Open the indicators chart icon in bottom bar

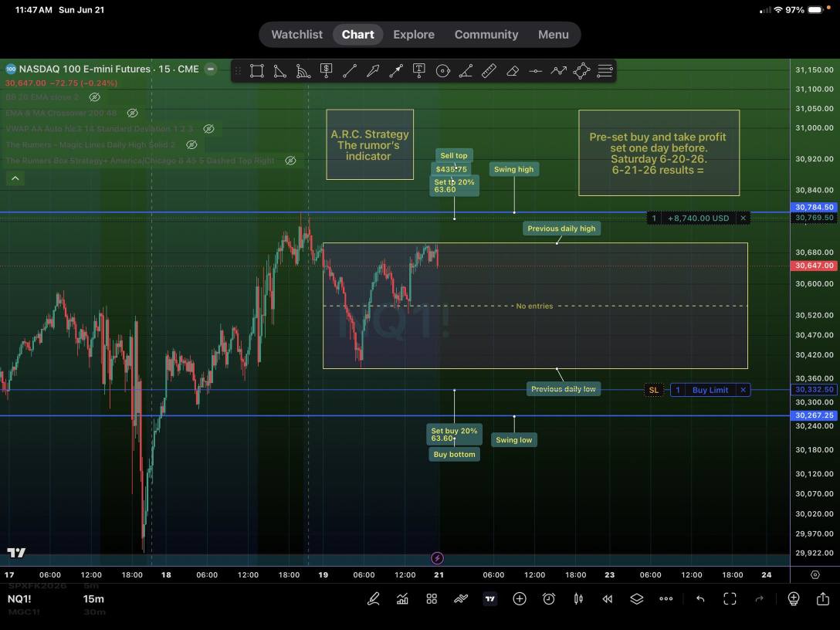click(402, 599)
